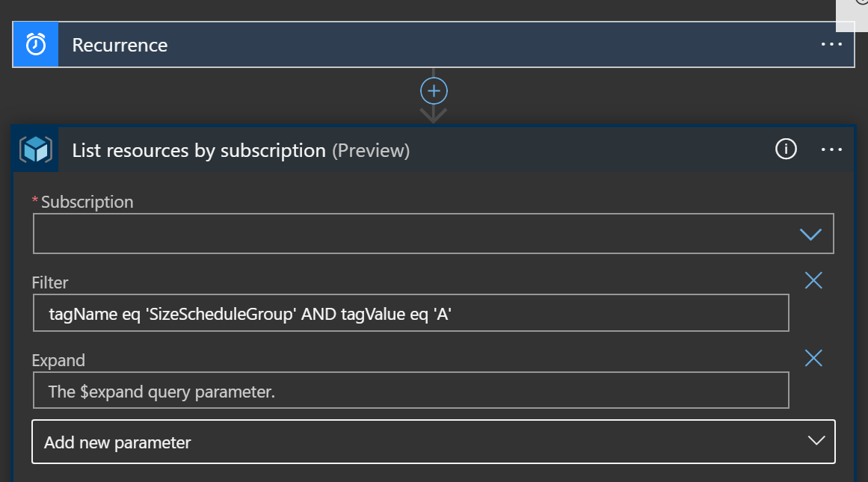Remove the Expand parameter with its X icon
This screenshot has height=482, width=868.
click(813, 358)
